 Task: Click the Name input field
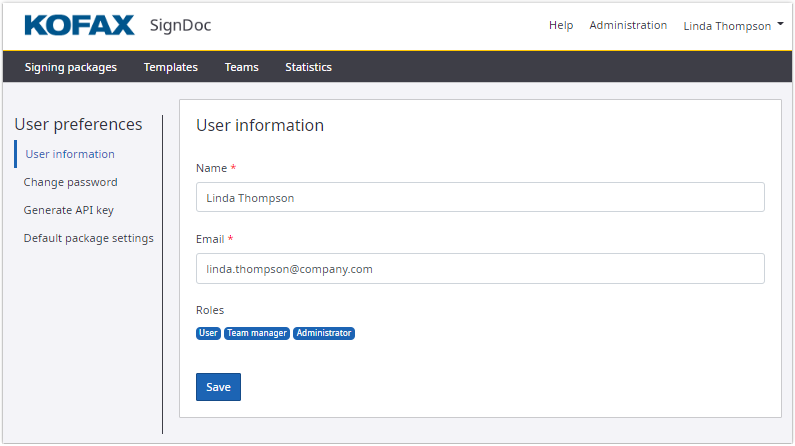click(480, 197)
